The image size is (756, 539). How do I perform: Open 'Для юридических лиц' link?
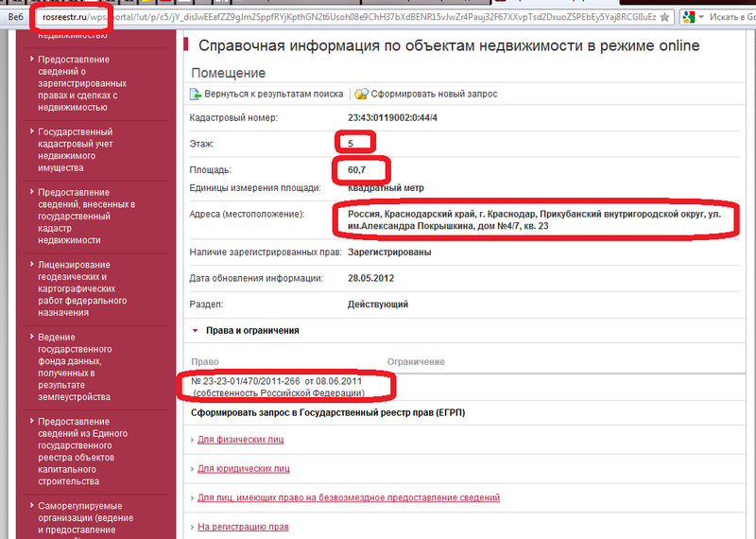click(244, 468)
